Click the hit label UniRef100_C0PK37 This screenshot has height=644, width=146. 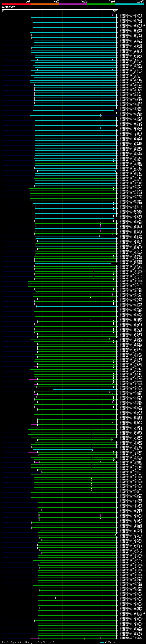131,83
